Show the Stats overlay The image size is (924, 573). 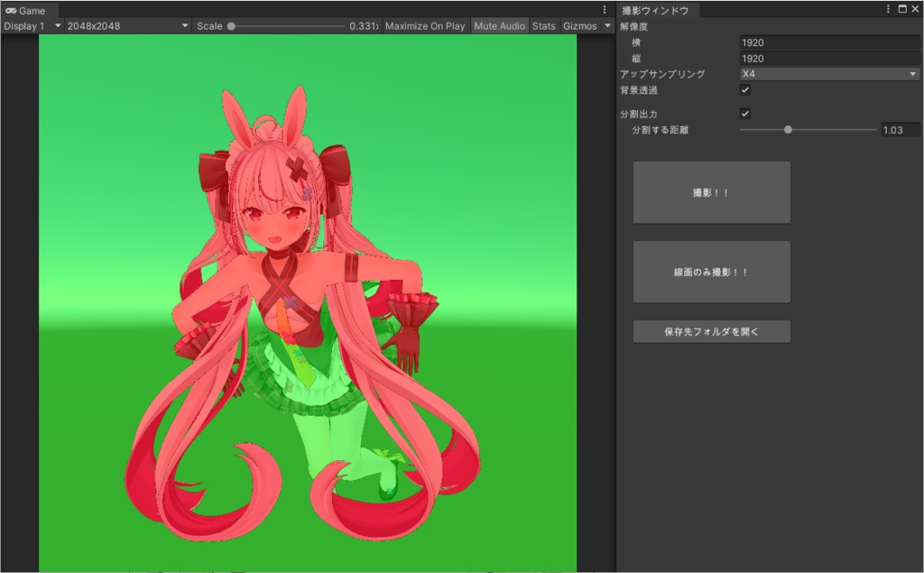(x=543, y=26)
